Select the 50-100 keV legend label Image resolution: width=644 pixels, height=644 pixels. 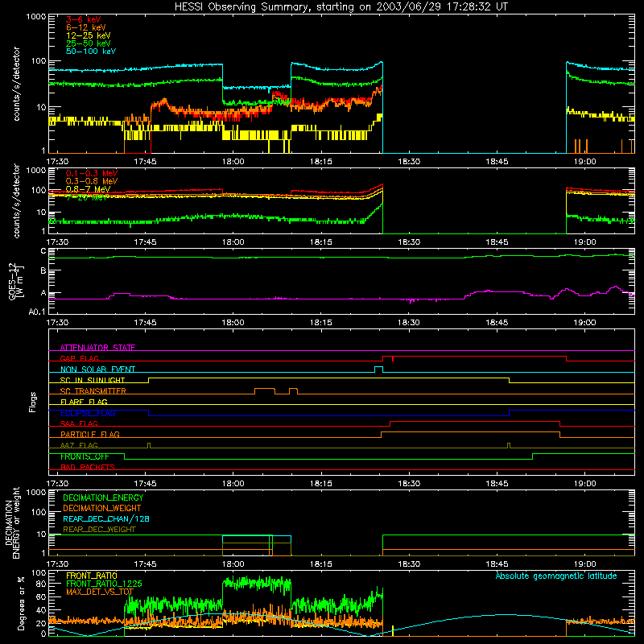pos(91,52)
